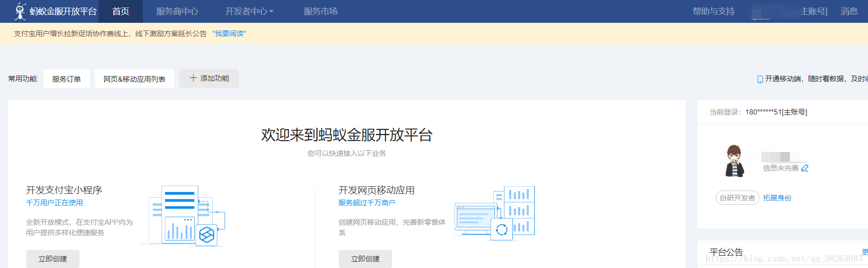Viewport: 868px width, 268px height.
Task: Click the mini program illustration graphic
Action: [x=183, y=216]
